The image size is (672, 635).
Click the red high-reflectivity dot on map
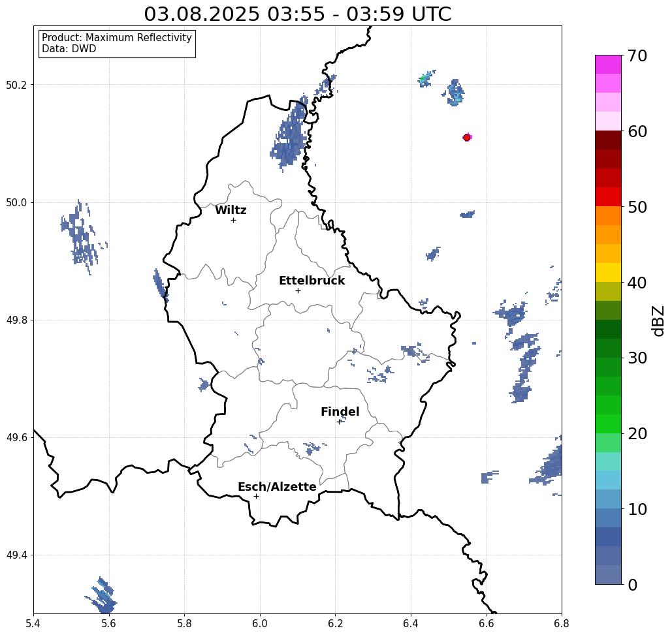coord(467,138)
